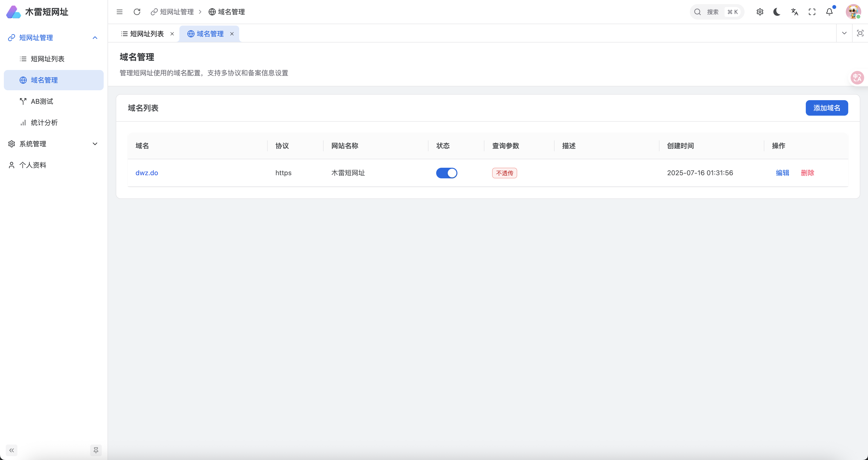The width and height of the screenshot is (868, 460).
Task: Switch to dark mode moon icon
Action: pos(777,12)
